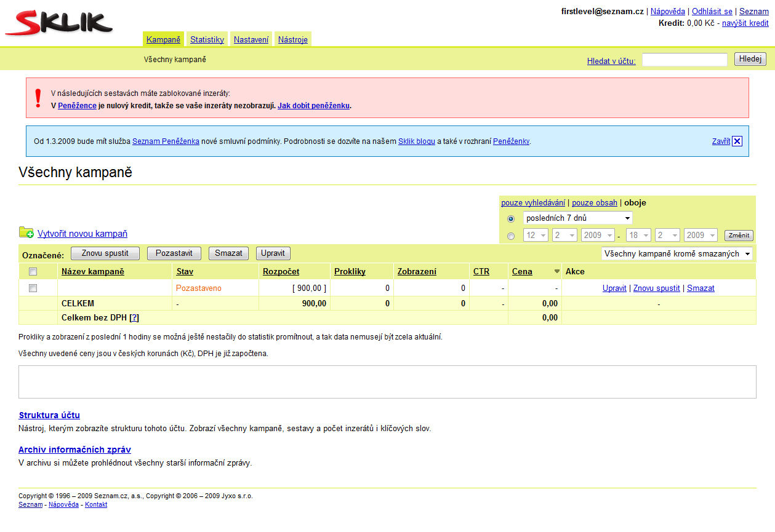Click footer Nápověda link
The width and height of the screenshot is (775, 532).
pyautogui.click(x=64, y=505)
